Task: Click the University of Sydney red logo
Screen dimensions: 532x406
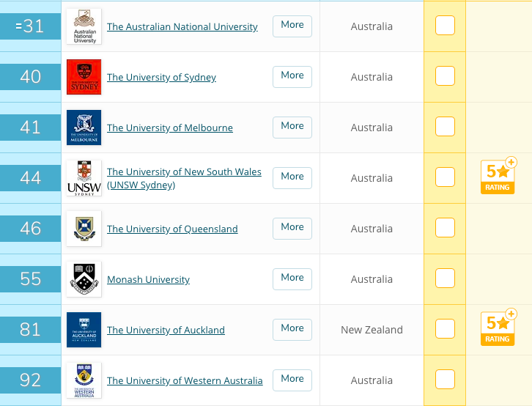Action: [x=84, y=77]
